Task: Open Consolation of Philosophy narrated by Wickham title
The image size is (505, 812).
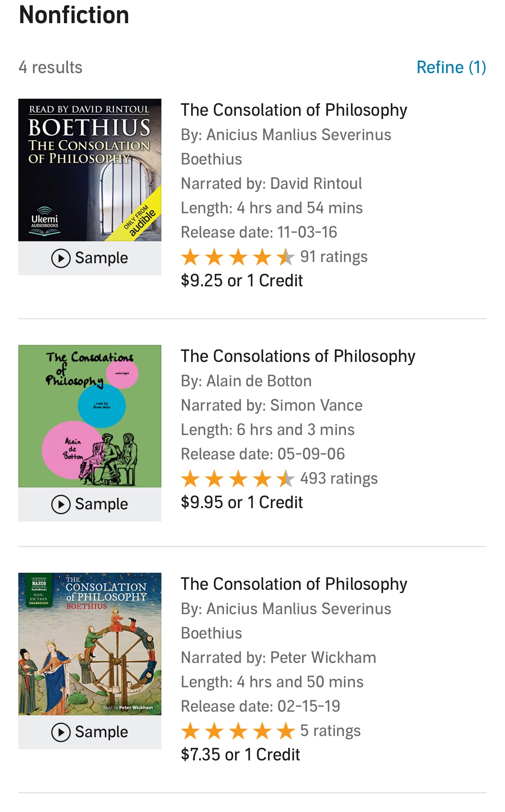Action: point(294,584)
